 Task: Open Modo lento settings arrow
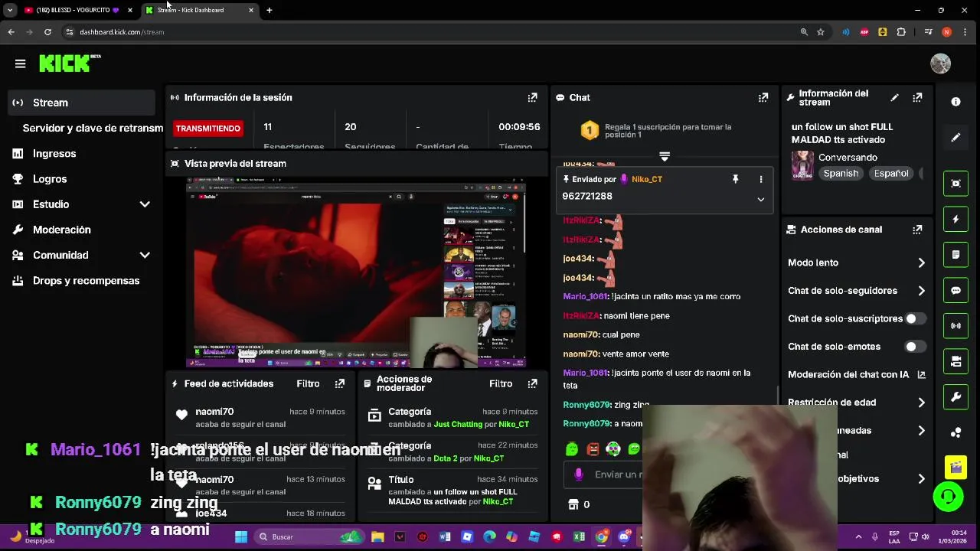pyautogui.click(x=921, y=262)
